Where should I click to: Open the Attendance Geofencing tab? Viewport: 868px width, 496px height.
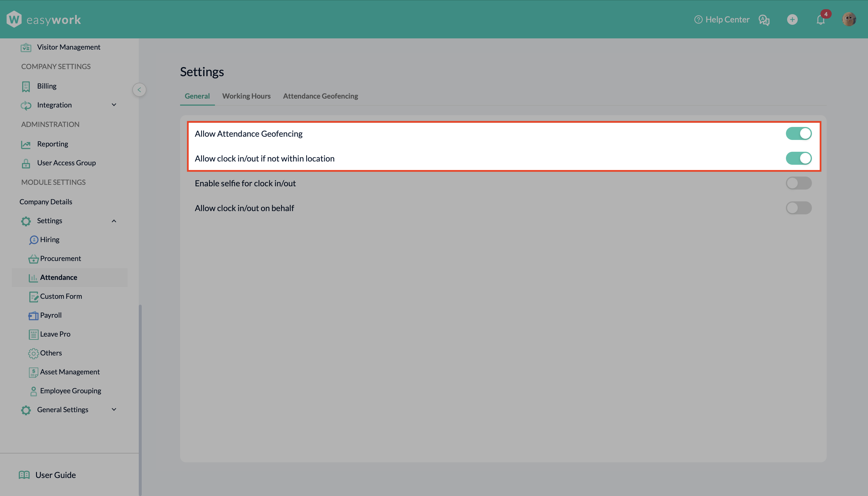(x=320, y=96)
